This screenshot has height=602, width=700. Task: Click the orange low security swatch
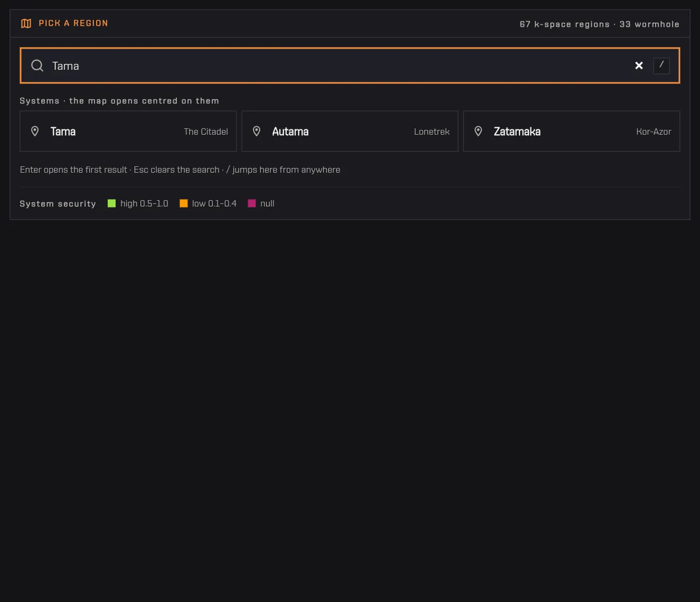click(x=184, y=203)
